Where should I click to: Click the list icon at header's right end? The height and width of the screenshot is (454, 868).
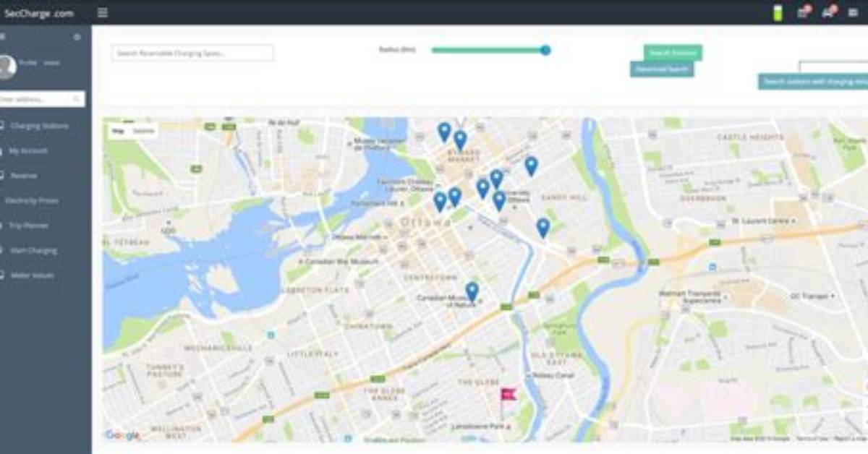pos(853,13)
